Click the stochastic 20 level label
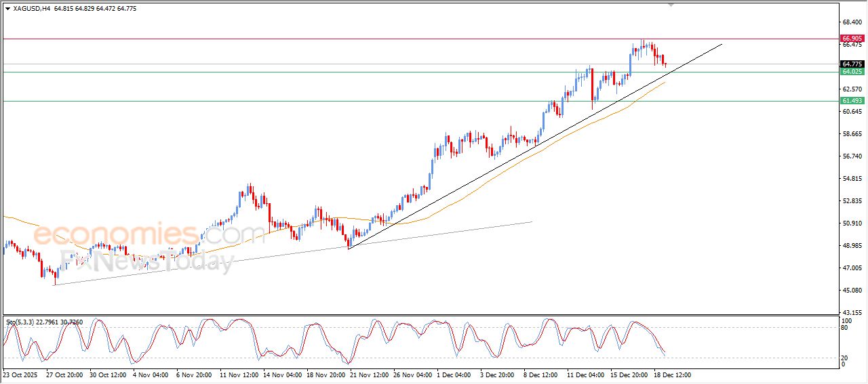The width and height of the screenshot is (868, 384). point(844,358)
